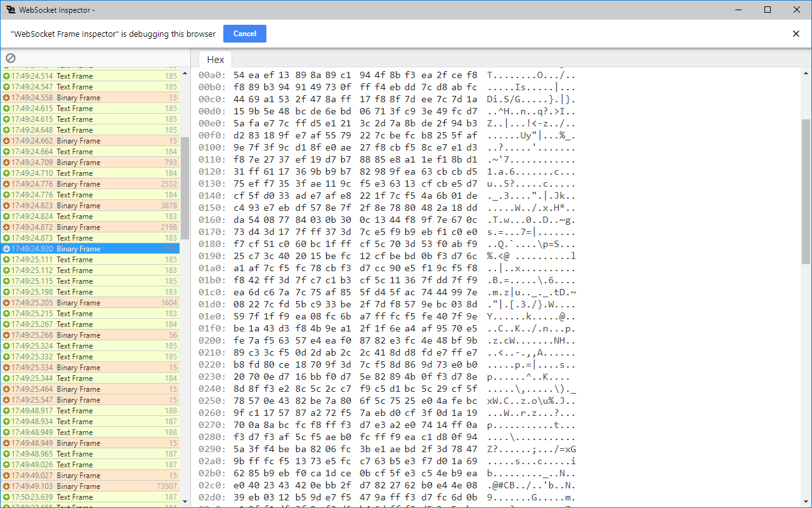
Task: Click orange arrow icon on 17:49:49.027 row
Action: [x=6, y=476]
